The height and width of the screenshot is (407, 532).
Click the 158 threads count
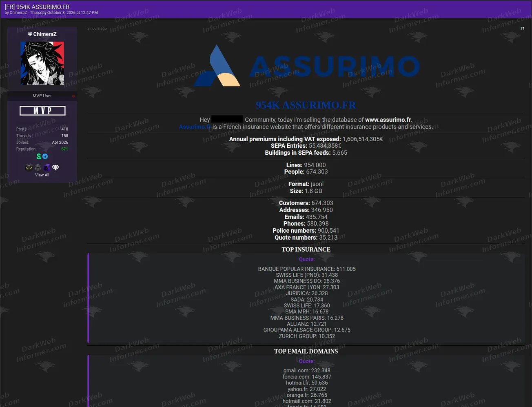pos(64,136)
